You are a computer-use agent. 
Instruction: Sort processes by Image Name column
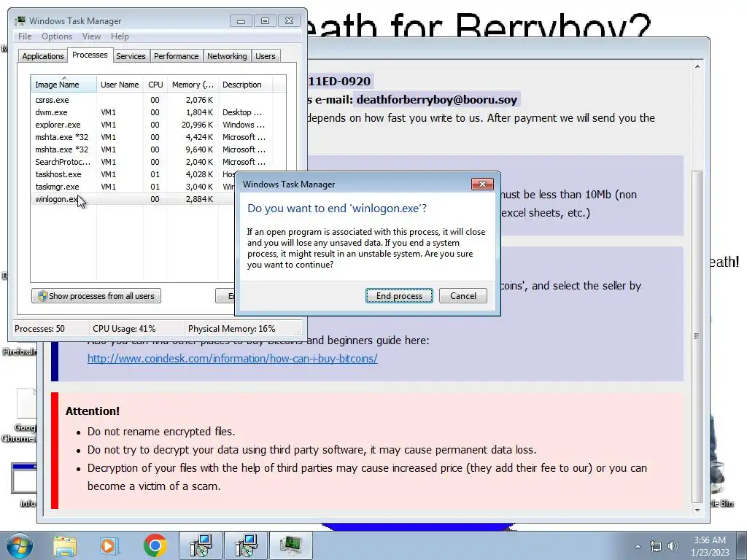coord(63,85)
